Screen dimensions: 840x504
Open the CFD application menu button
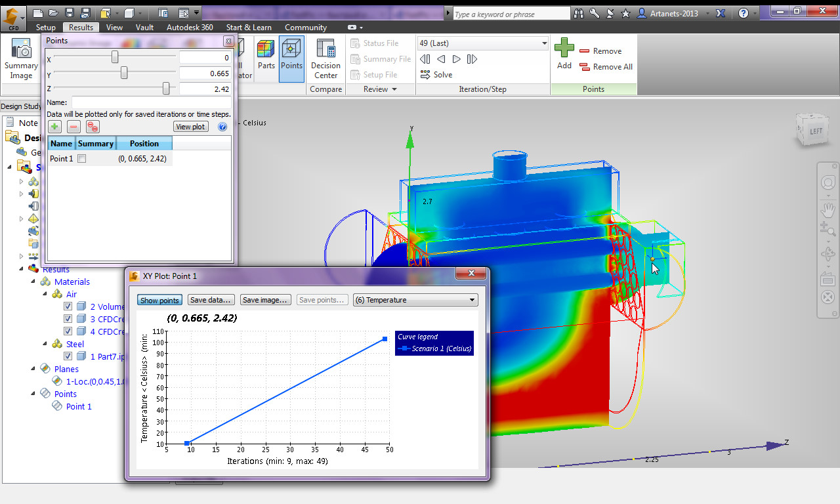(14, 18)
